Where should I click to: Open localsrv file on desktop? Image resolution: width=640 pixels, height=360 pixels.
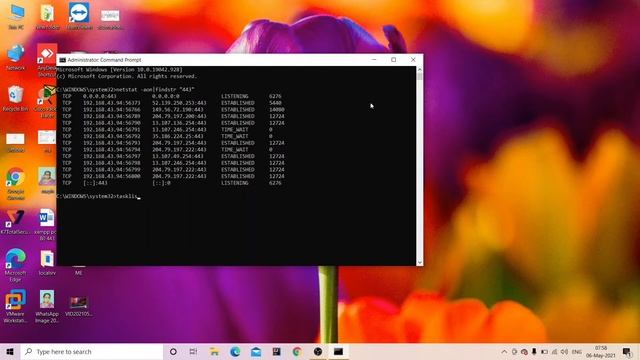click(x=47, y=263)
